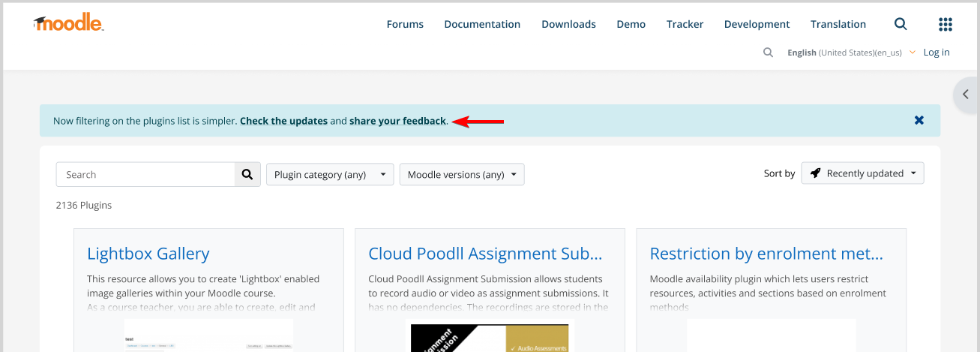Click the Sort by label
The width and height of the screenshot is (980, 352).
point(779,173)
